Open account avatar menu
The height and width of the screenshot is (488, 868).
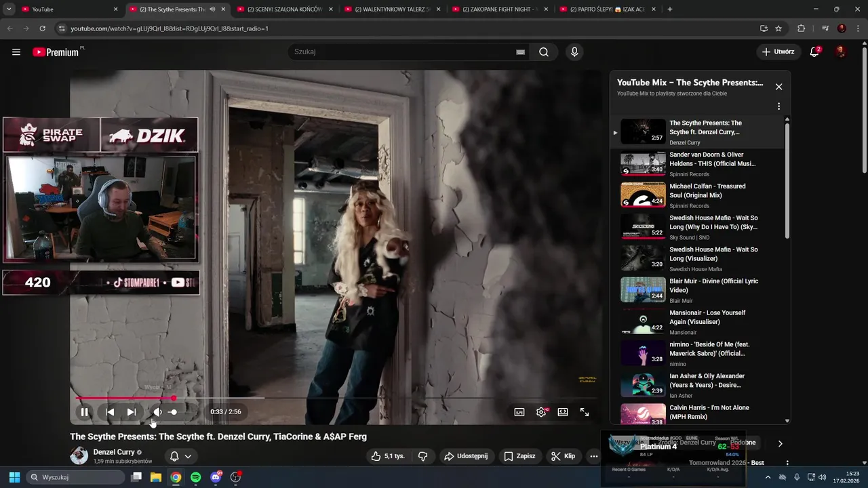pyautogui.click(x=841, y=52)
